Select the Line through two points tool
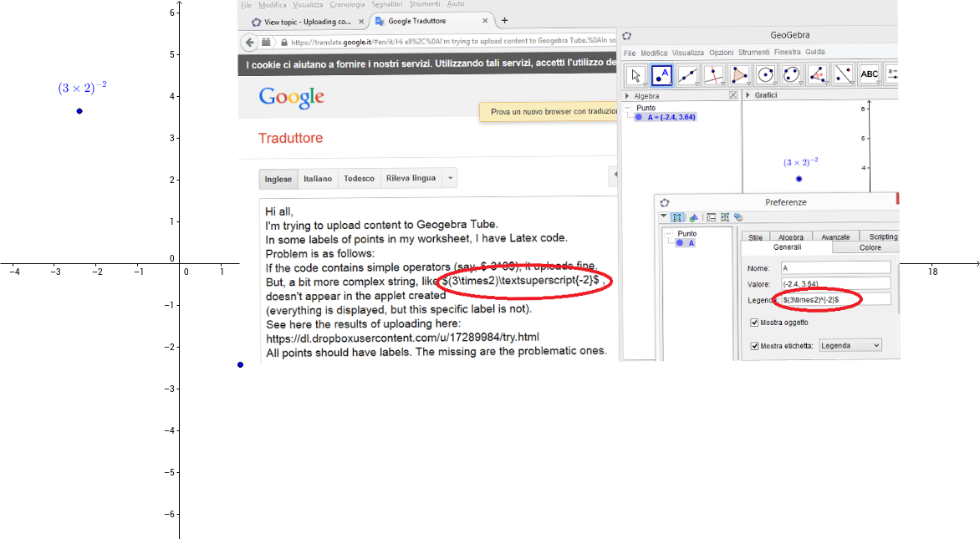Viewport: 980px width, 539px height. [x=687, y=75]
